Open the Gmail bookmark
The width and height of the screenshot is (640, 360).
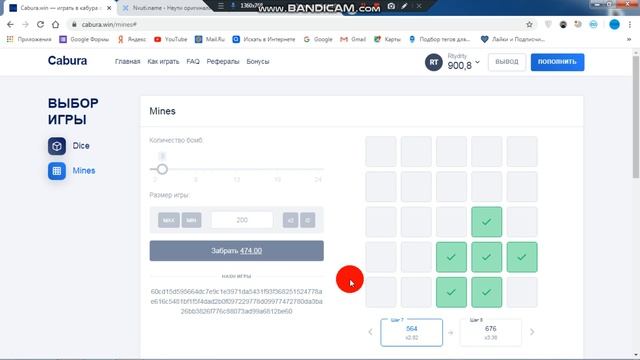[353, 39]
